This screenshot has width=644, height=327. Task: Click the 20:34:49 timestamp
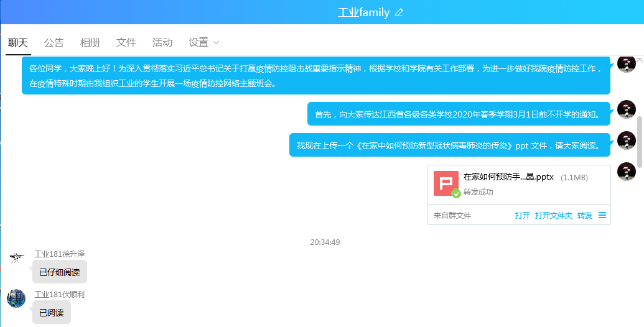coord(325,242)
